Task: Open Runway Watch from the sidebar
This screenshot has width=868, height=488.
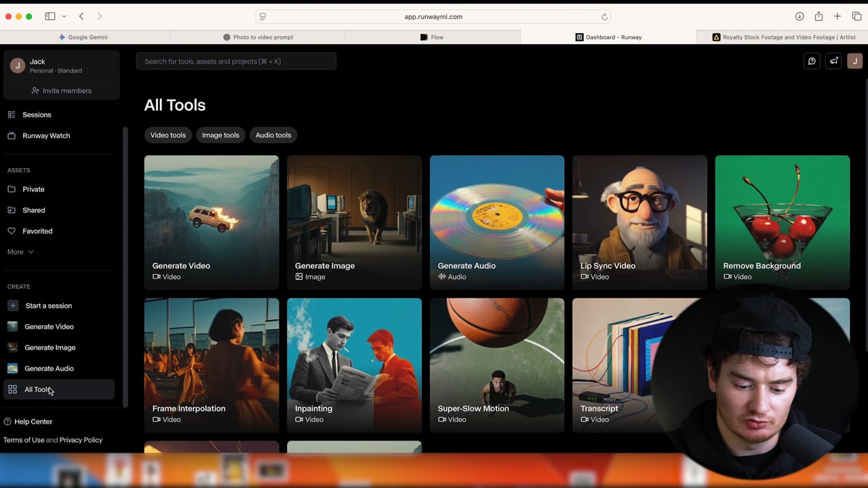Action: coord(45,136)
